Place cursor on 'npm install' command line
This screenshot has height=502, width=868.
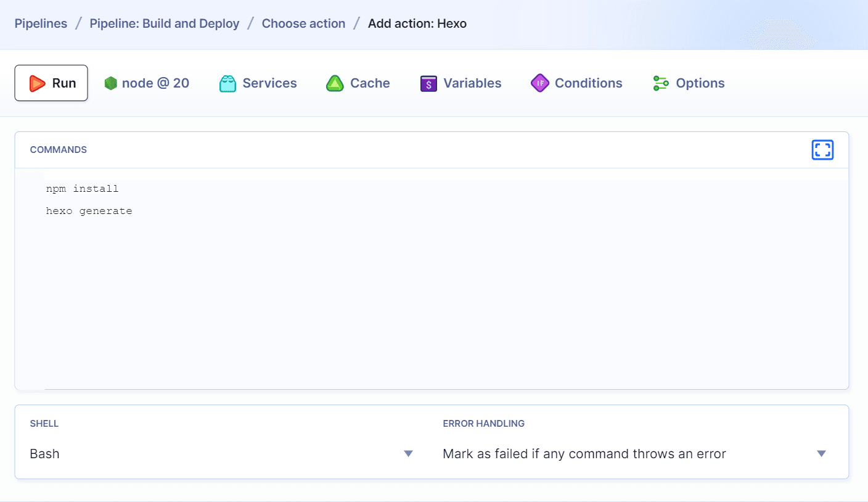click(x=82, y=189)
